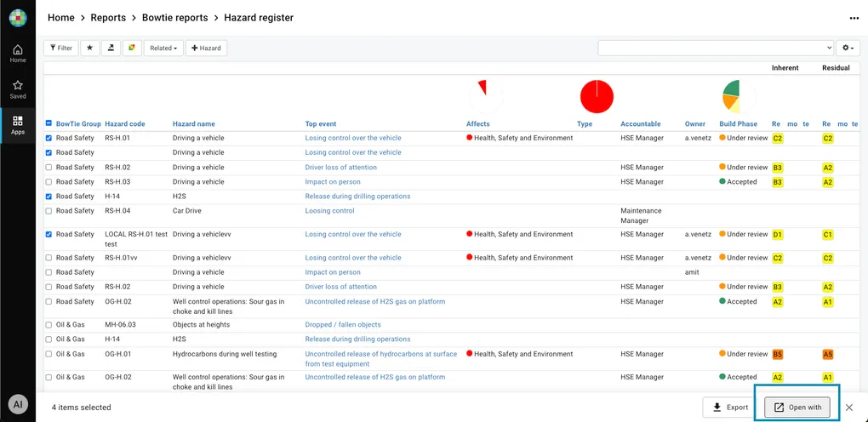This screenshot has width=868, height=422.
Task: Open the empty combo box at top right
Action: tap(716, 48)
